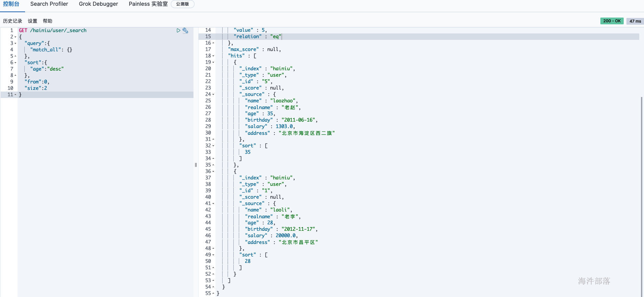
Task: Toggle fold marker at response line 34
Action: coord(213,158)
